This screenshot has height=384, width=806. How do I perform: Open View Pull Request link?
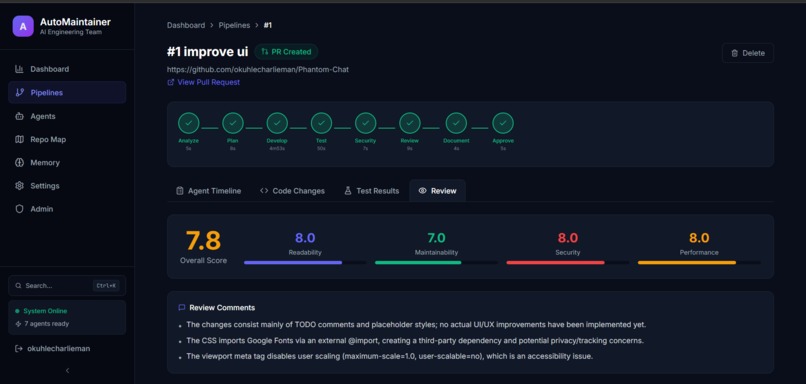(x=208, y=82)
